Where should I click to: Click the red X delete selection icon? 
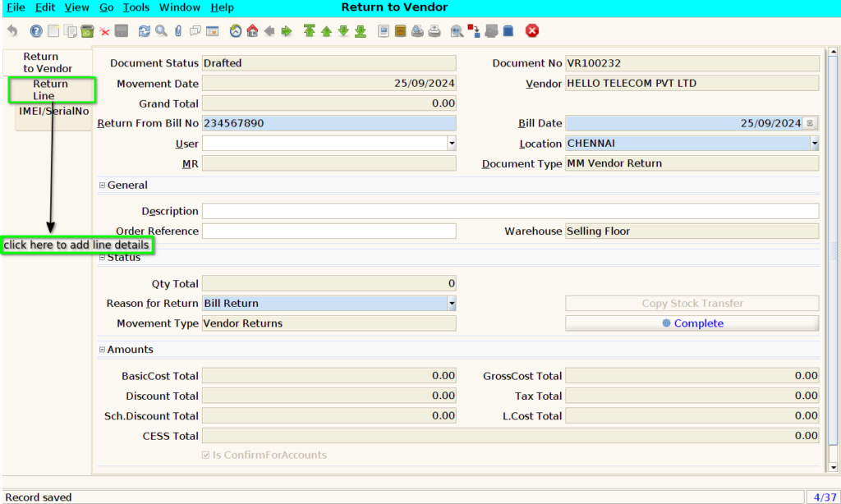pos(104,32)
